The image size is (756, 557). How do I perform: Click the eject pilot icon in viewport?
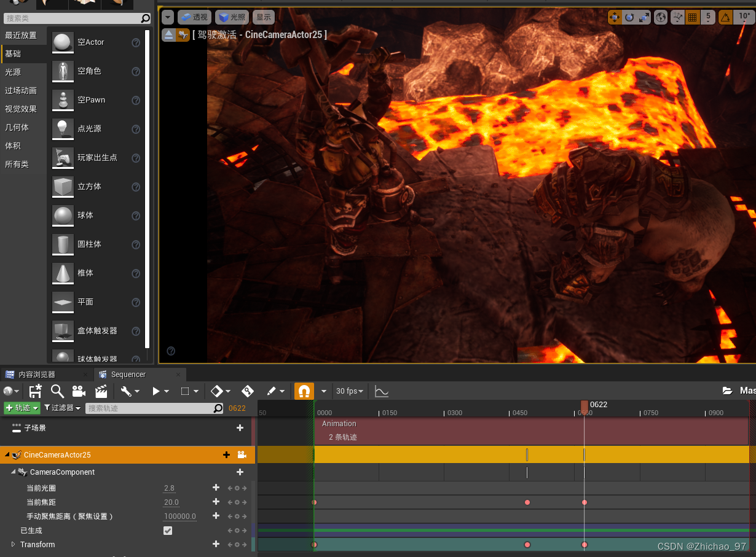pos(168,34)
